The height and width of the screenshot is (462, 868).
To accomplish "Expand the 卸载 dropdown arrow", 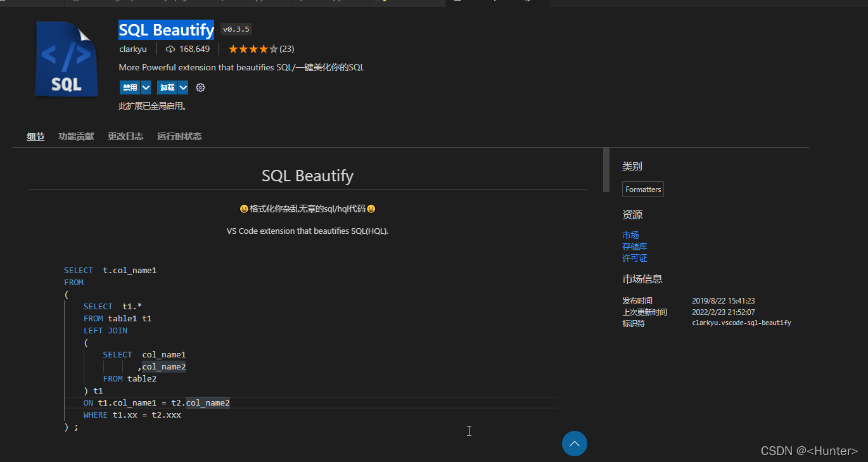I will coord(183,87).
